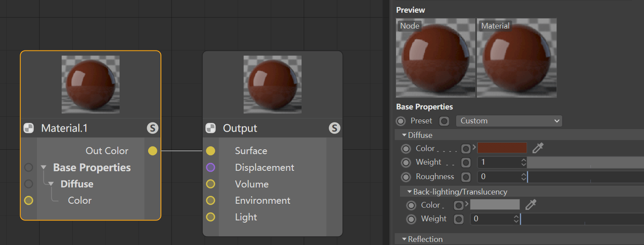Click the Surface input port on Output

coord(211,151)
